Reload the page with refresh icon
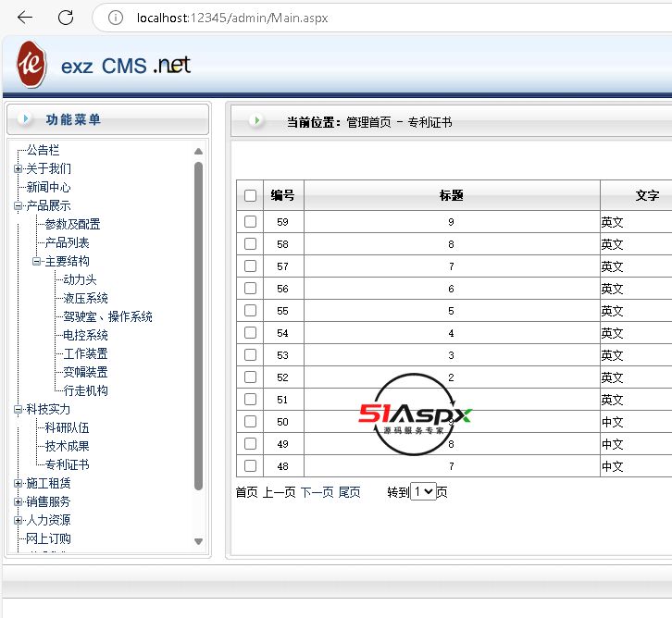This screenshot has width=672, height=618. (66, 18)
